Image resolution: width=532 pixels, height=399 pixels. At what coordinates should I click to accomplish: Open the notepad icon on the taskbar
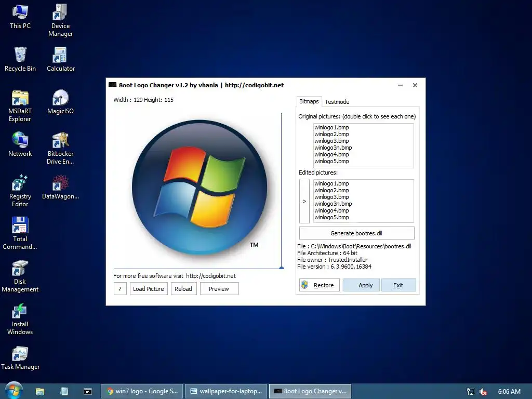coord(64,391)
